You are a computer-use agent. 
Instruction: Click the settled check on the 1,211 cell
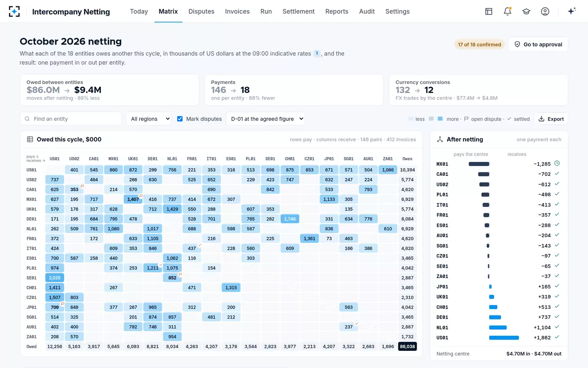tap(160, 265)
